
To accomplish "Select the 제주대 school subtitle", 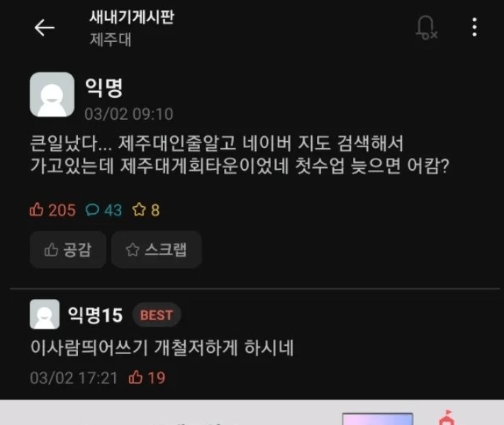I will (x=111, y=40).
